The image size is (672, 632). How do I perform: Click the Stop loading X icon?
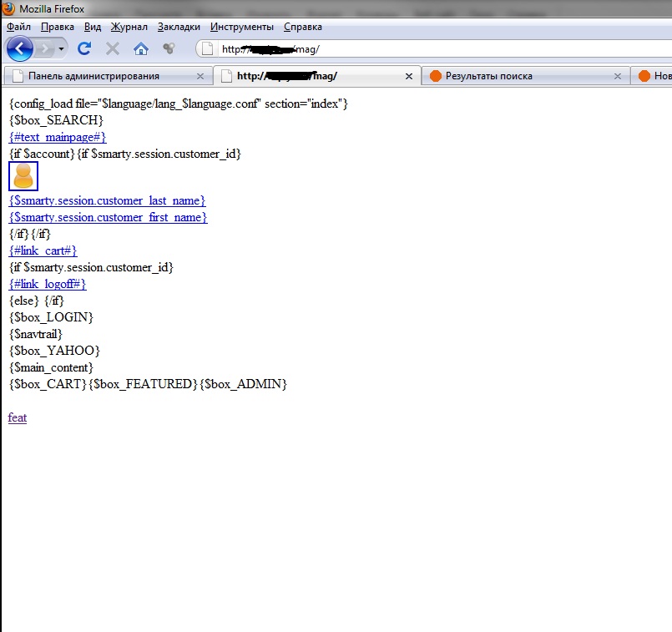[112, 48]
